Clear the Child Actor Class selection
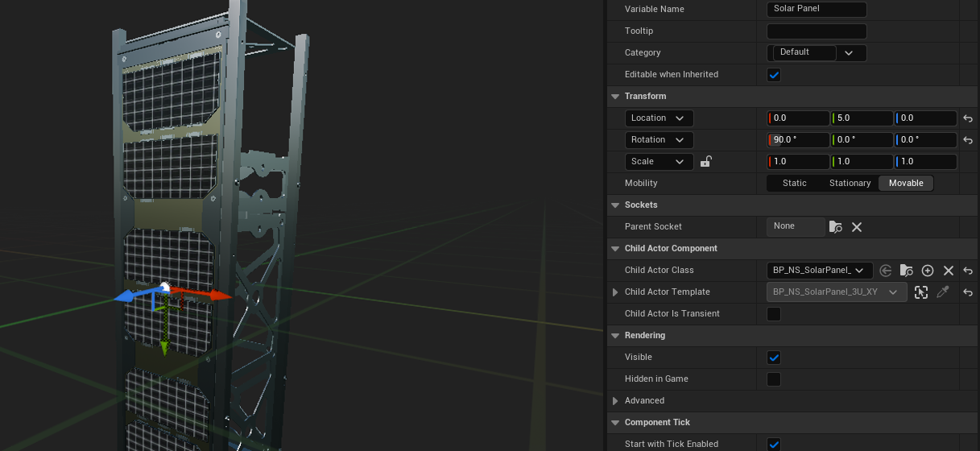The image size is (980, 451). point(949,271)
